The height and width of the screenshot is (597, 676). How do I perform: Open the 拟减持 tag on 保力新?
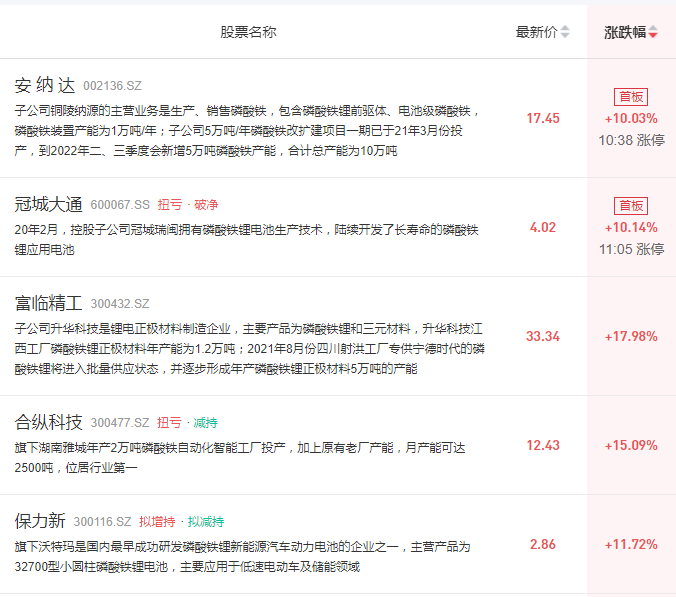pos(206,522)
